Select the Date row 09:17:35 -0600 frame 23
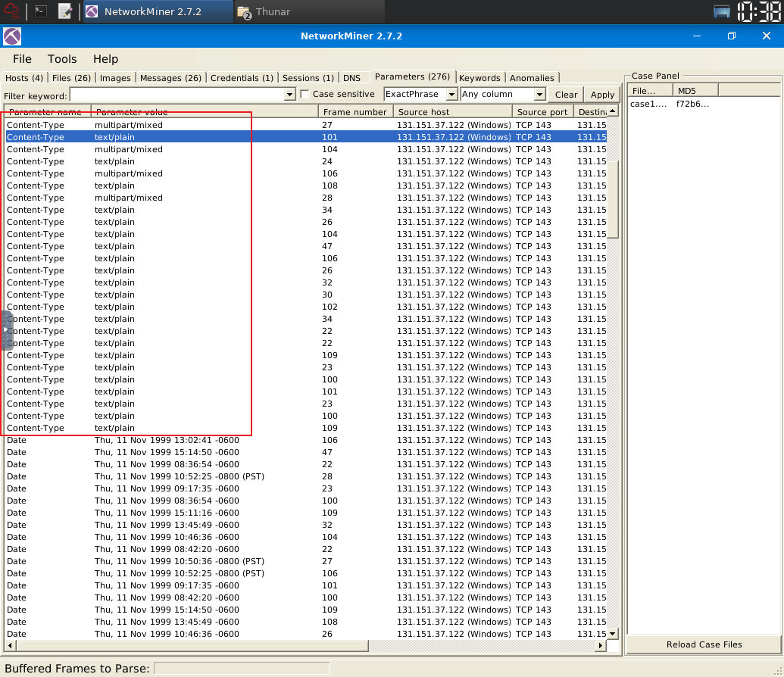The image size is (784, 677). (x=305, y=488)
